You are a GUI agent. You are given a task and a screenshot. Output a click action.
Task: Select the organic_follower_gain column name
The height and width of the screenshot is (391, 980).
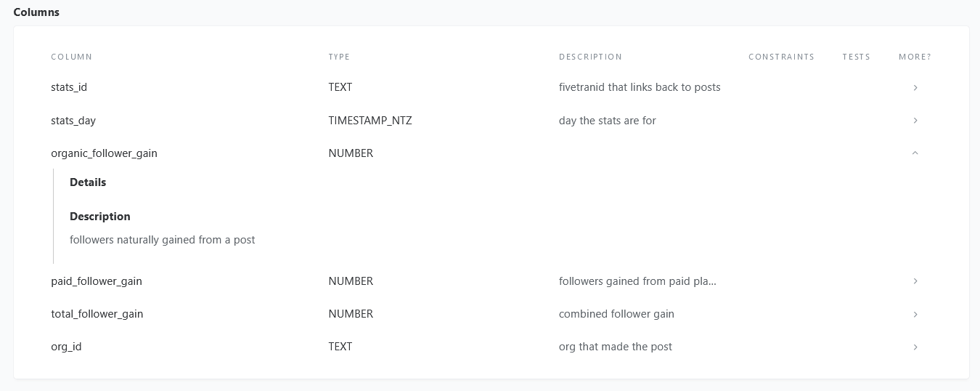click(x=104, y=153)
